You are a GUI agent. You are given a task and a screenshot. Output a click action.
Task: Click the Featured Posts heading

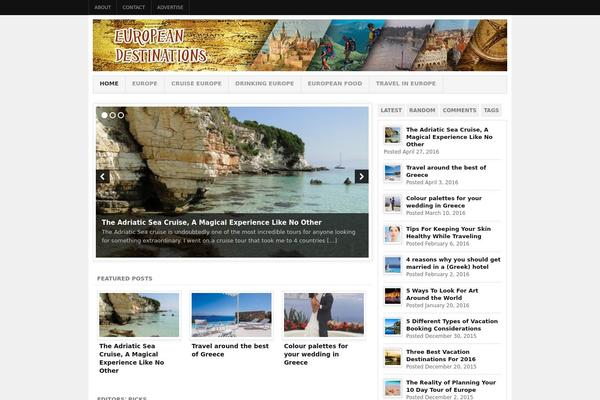click(x=125, y=278)
